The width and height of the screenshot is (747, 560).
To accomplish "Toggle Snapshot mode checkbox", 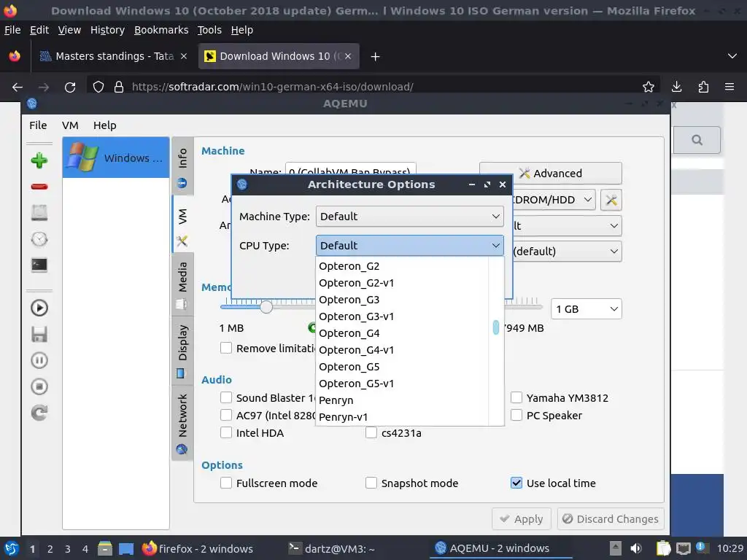I will pyautogui.click(x=371, y=483).
